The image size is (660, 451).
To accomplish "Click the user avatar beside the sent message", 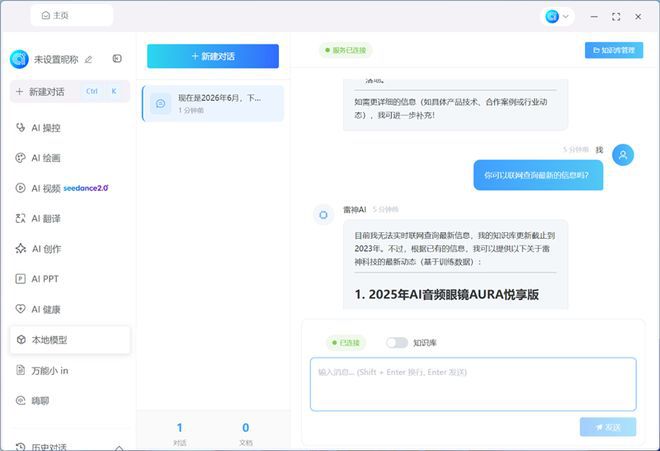I will click(623, 155).
